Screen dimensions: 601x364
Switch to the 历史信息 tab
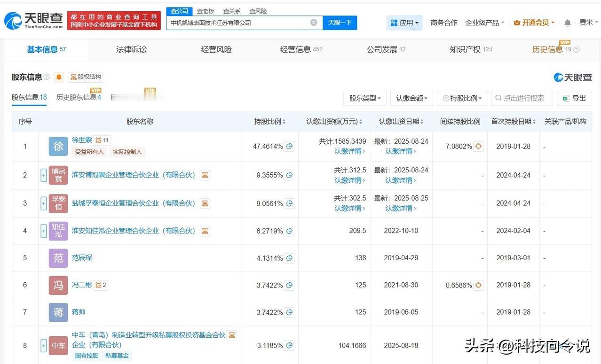(551, 49)
